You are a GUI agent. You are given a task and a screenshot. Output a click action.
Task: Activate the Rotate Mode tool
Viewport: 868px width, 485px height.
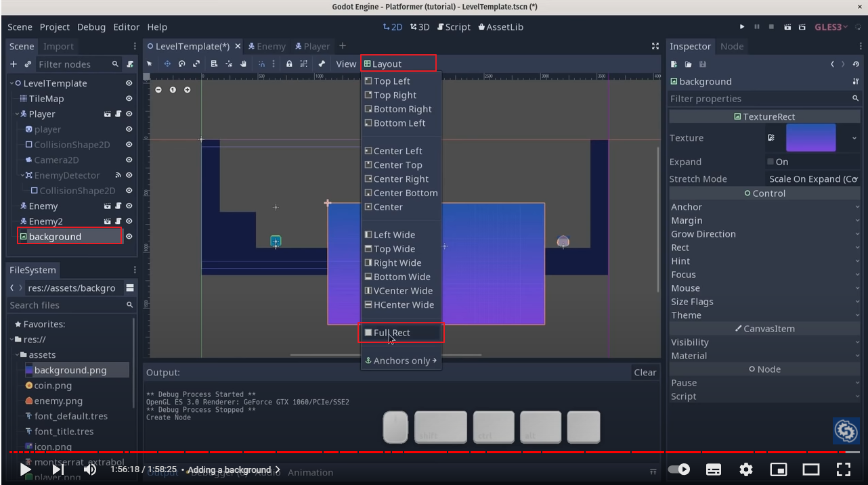(x=182, y=64)
